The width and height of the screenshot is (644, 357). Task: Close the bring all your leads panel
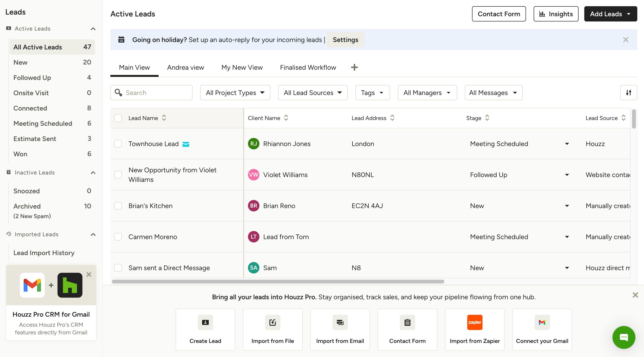635,295
